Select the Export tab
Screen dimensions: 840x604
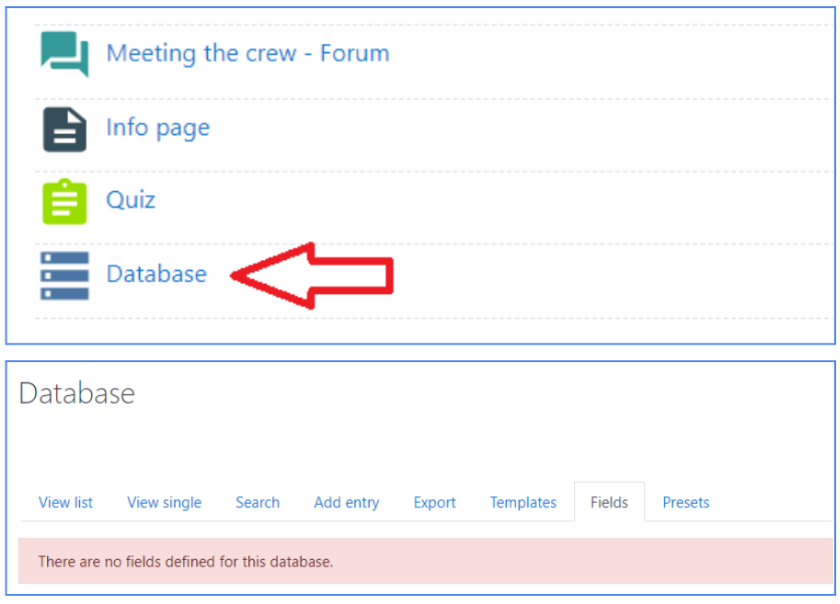tap(434, 503)
